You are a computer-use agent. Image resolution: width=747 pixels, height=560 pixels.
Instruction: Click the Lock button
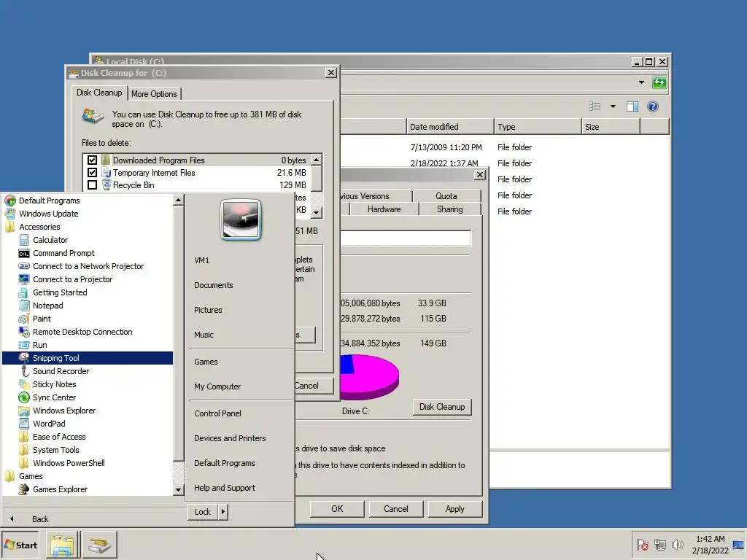(203, 512)
